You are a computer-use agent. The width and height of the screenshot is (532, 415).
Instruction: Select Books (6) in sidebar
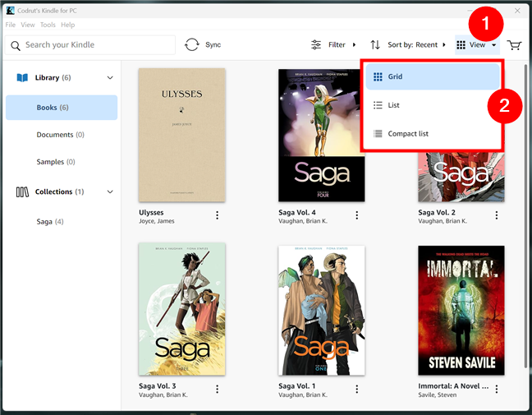pos(62,108)
